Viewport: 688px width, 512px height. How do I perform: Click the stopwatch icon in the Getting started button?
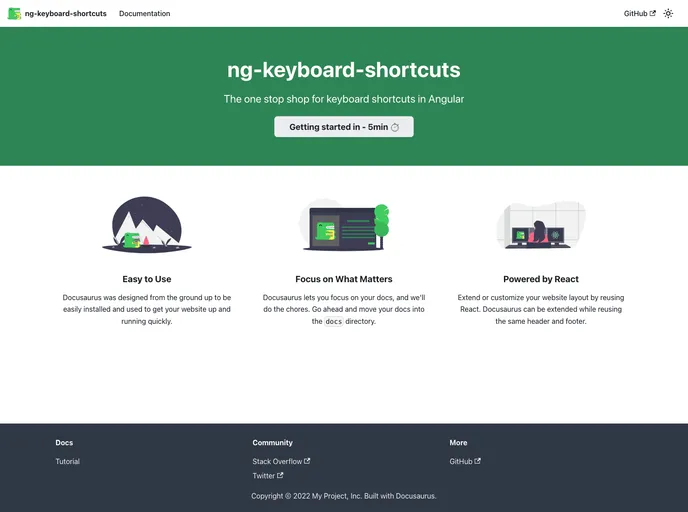[395, 127]
